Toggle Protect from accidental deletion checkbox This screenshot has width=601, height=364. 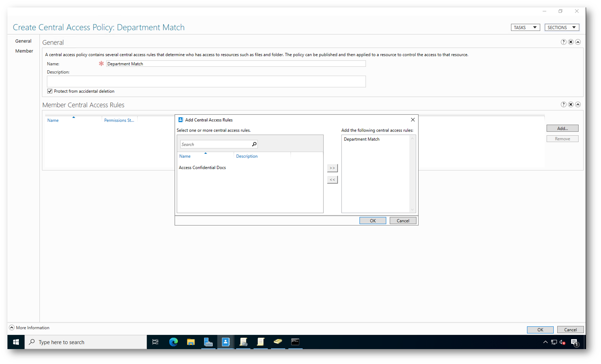pyautogui.click(x=50, y=91)
